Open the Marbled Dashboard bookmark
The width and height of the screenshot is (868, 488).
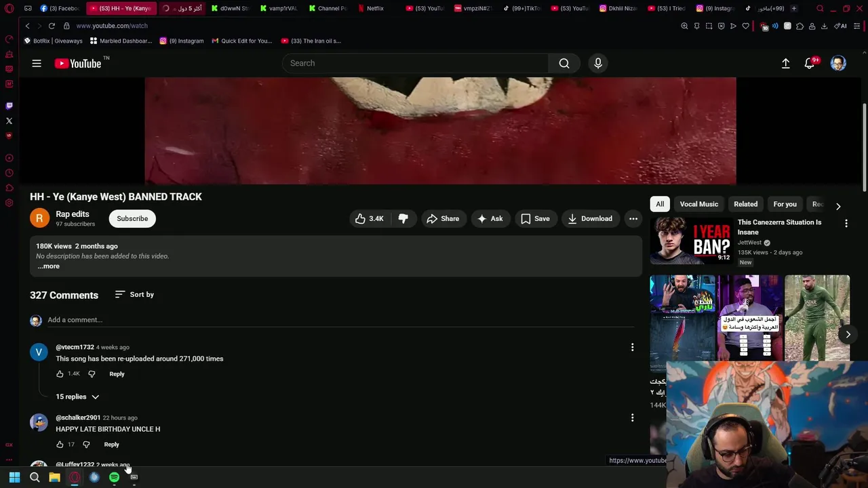(121, 41)
